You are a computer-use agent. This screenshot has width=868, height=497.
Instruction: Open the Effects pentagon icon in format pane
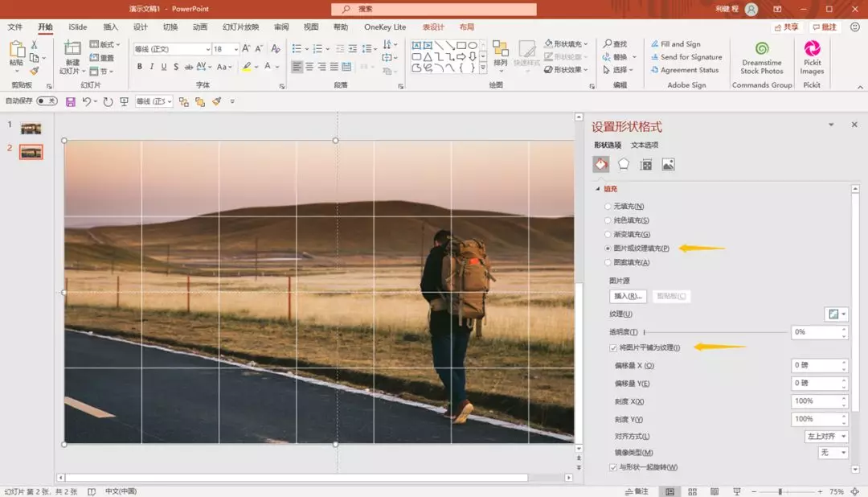coord(624,164)
